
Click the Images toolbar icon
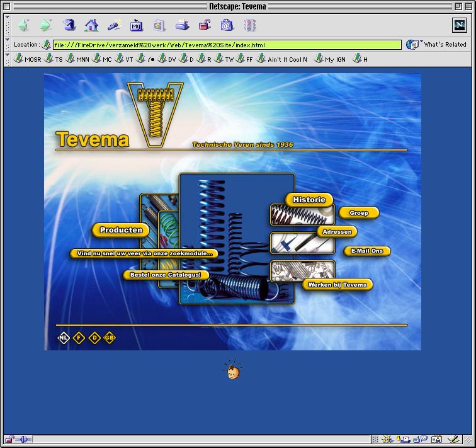tap(159, 25)
